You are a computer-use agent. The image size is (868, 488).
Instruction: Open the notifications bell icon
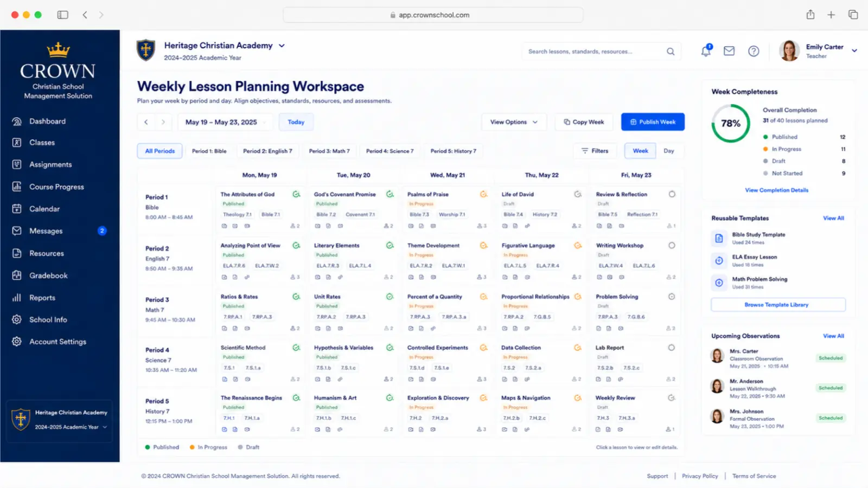[x=706, y=51]
